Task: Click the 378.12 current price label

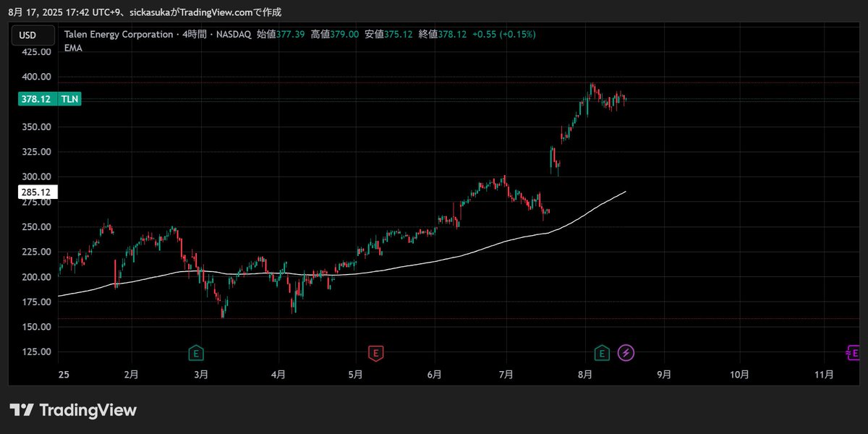Action: coord(35,99)
